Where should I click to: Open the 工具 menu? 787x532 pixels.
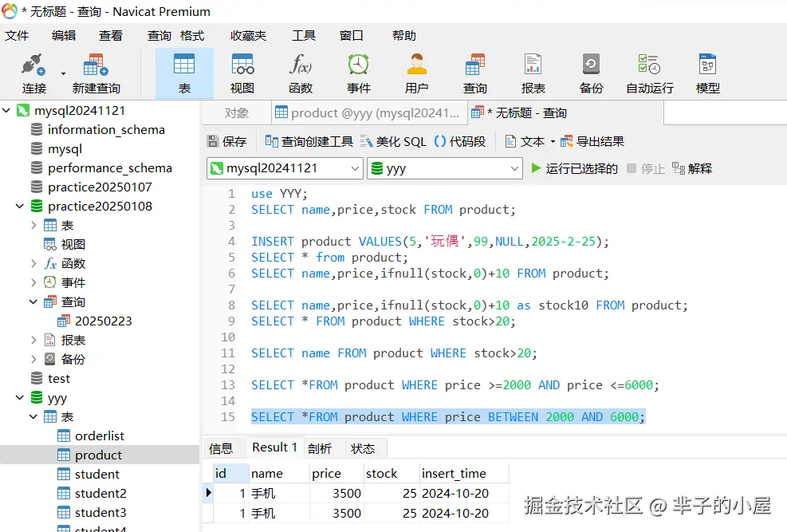(x=304, y=36)
